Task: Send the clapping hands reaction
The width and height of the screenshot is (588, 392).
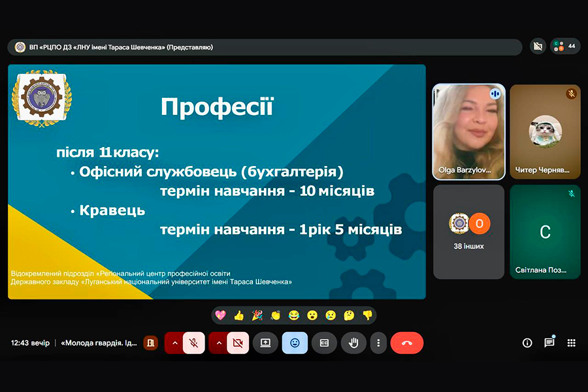Action: [276, 316]
